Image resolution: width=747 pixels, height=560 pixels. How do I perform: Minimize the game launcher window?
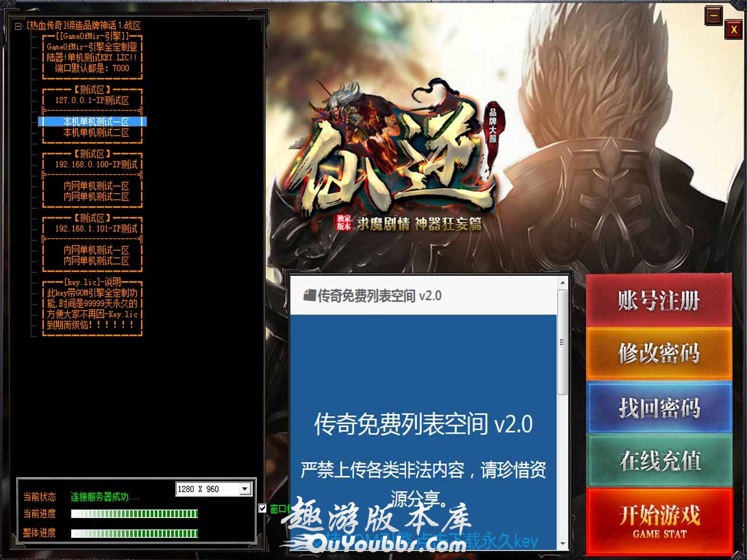tap(713, 16)
